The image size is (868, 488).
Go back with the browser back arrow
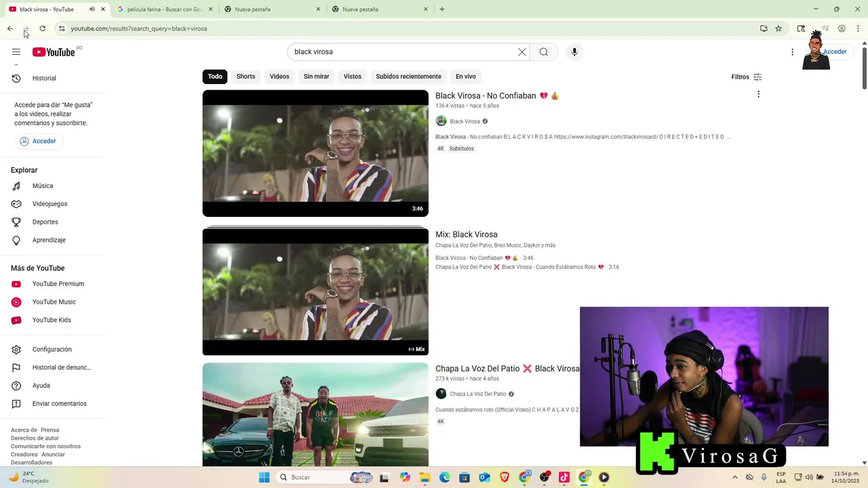tap(9, 28)
